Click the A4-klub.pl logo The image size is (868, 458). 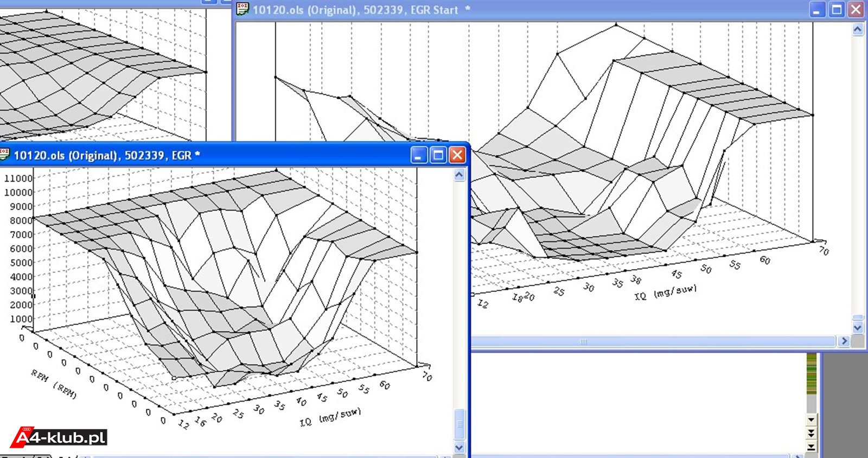click(59, 437)
